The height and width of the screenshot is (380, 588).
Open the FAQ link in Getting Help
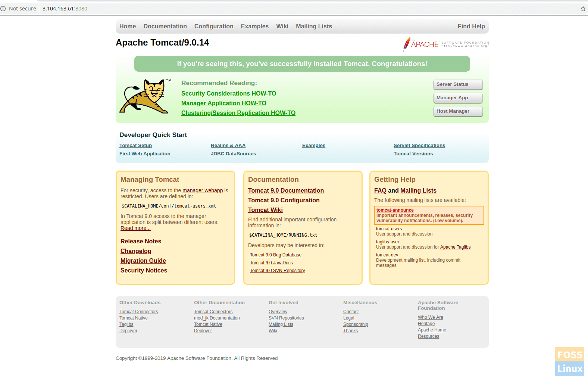coord(380,191)
